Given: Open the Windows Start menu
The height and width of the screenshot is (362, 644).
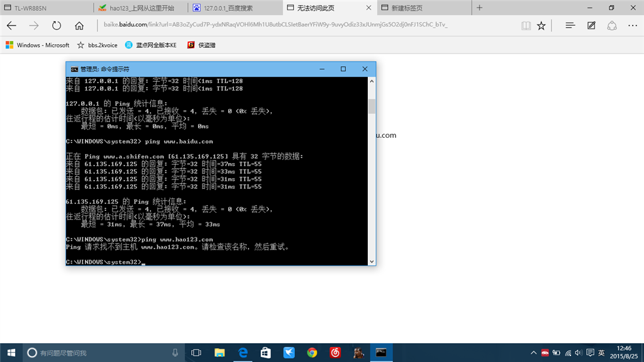Looking at the screenshot, I should (x=11, y=353).
